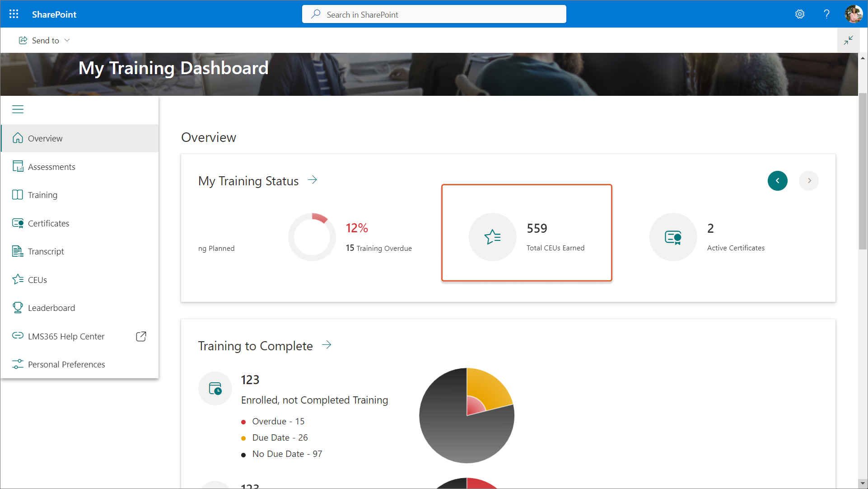Open the SharePoint app launcher waffle
This screenshot has width=868, height=489.
(14, 14)
